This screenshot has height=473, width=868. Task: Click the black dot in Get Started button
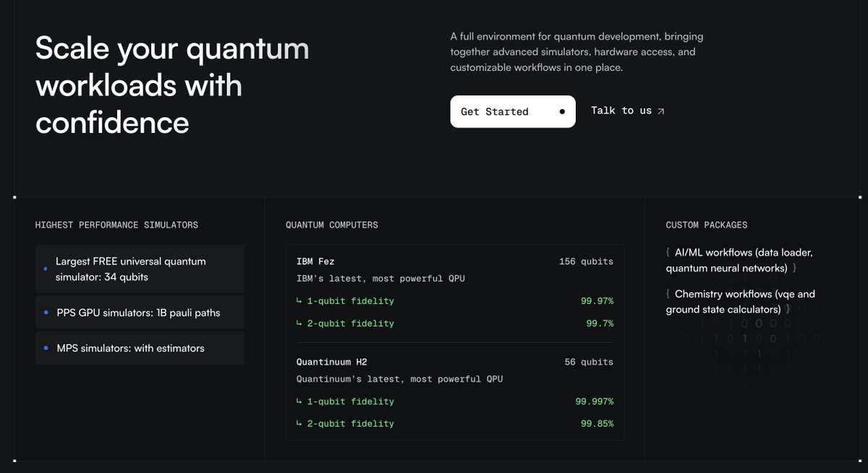click(562, 111)
